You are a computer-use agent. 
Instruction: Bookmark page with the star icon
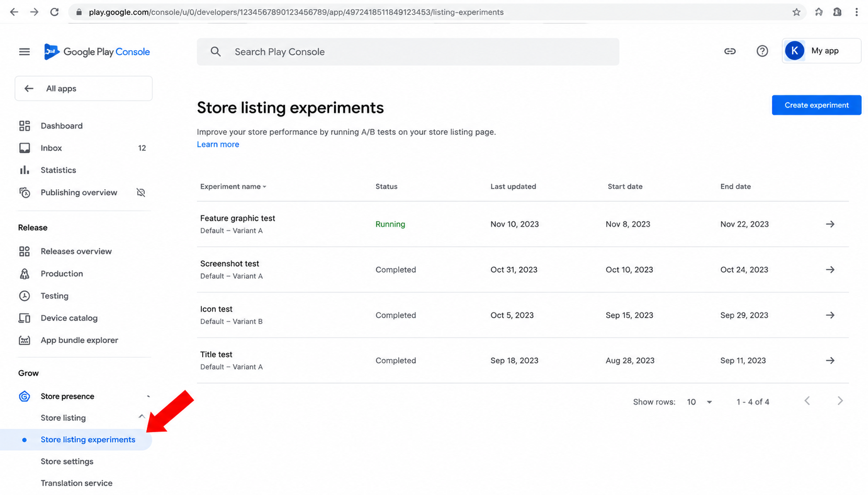click(796, 12)
